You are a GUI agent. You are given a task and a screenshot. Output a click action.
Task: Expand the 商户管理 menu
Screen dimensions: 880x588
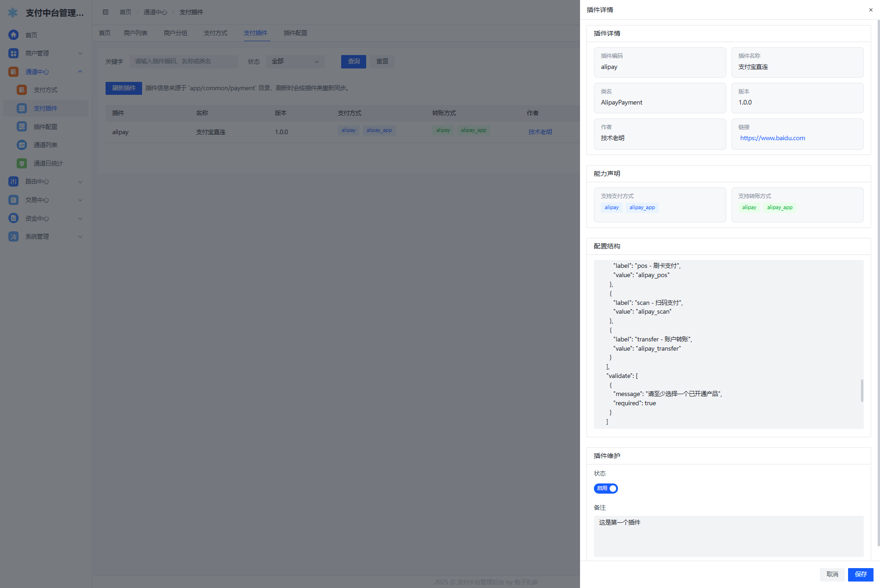click(80, 53)
